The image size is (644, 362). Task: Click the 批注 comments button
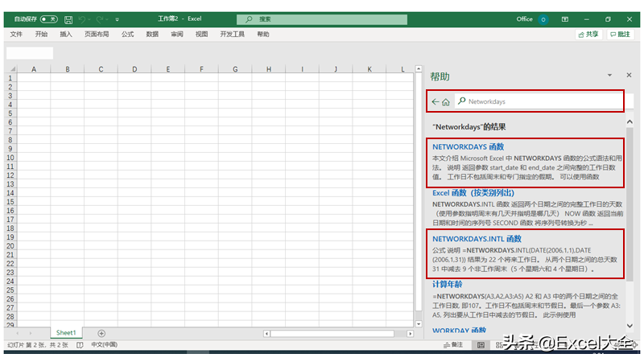621,35
